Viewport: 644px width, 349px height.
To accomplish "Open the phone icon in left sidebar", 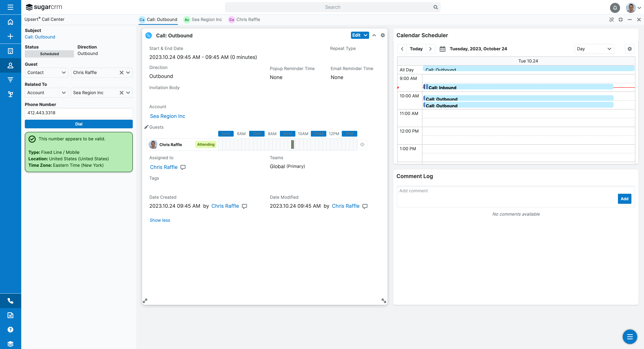I will [x=10, y=301].
